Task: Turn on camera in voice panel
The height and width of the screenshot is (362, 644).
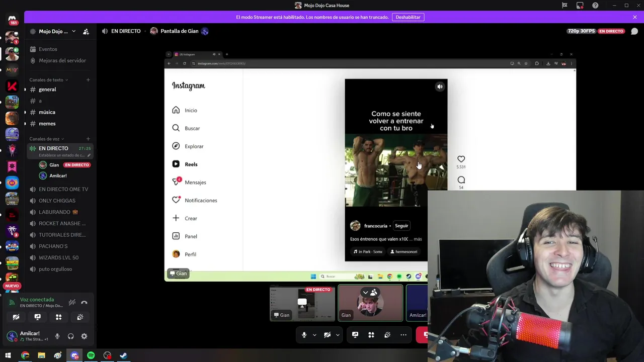Action: pos(16,317)
